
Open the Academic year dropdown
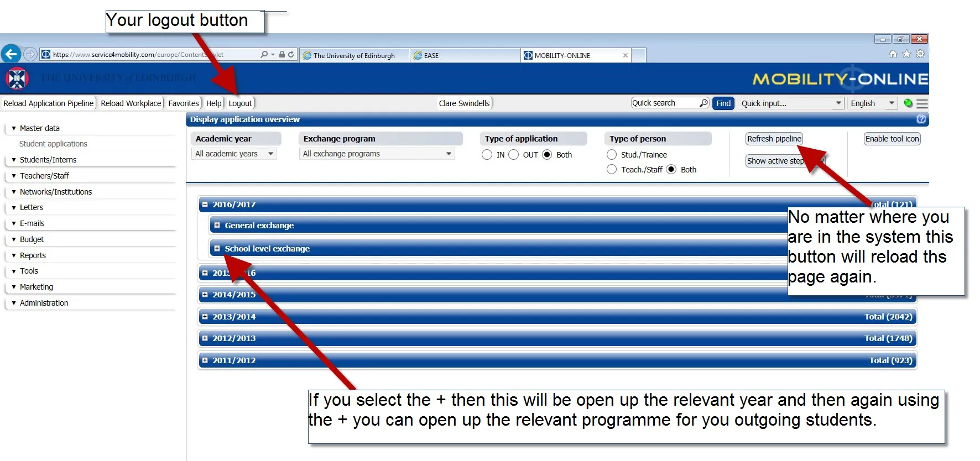click(x=234, y=154)
